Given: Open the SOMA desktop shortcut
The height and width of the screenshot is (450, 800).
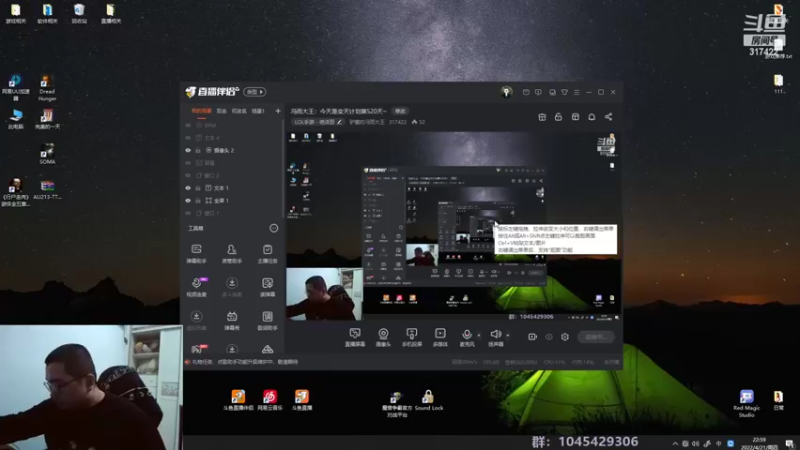Looking at the screenshot, I should point(47,154).
